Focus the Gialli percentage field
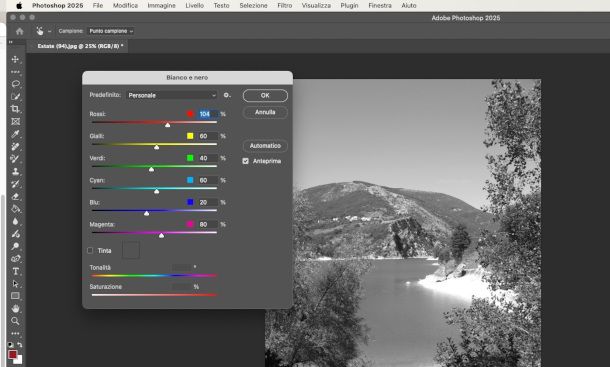This screenshot has width=610, height=367. (x=208, y=136)
